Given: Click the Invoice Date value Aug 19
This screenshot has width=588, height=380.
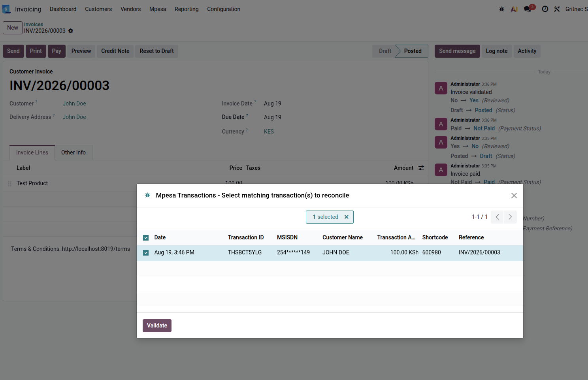Looking at the screenshot, I should click(273, 103).
